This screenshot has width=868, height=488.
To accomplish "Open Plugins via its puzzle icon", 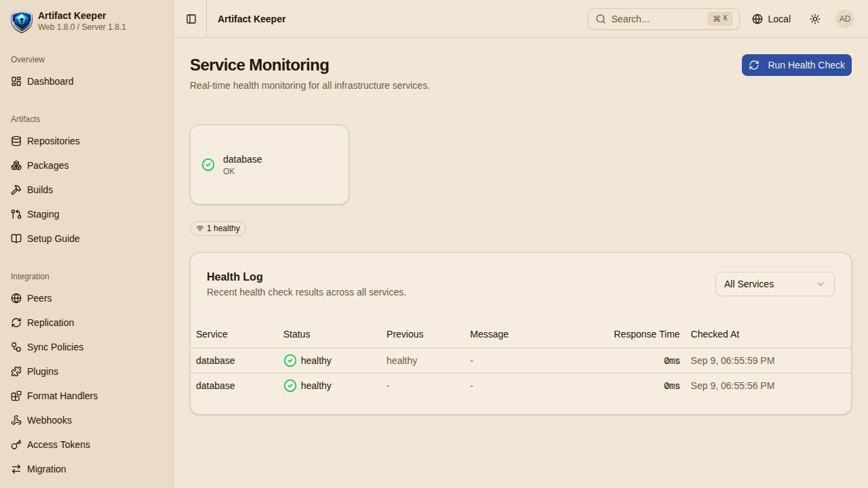I will pos(16,371).
